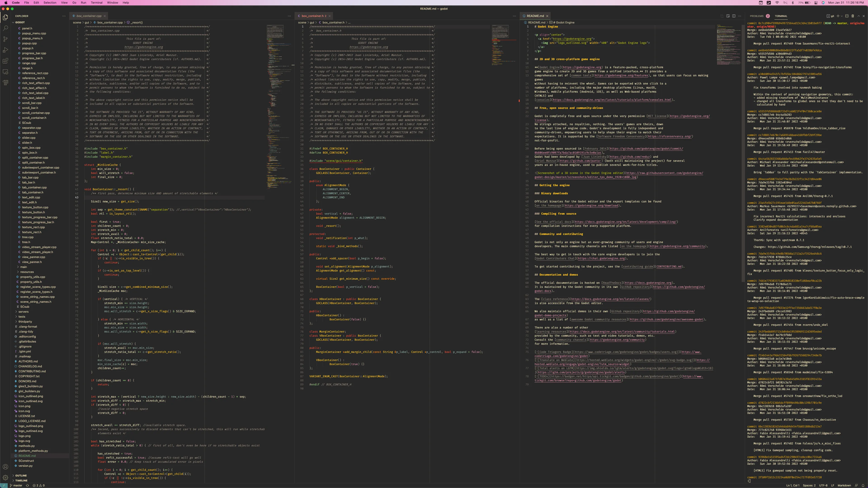Switch to the PROBLEMS tab
The image size is (868, 488).
tap(757, 16)
